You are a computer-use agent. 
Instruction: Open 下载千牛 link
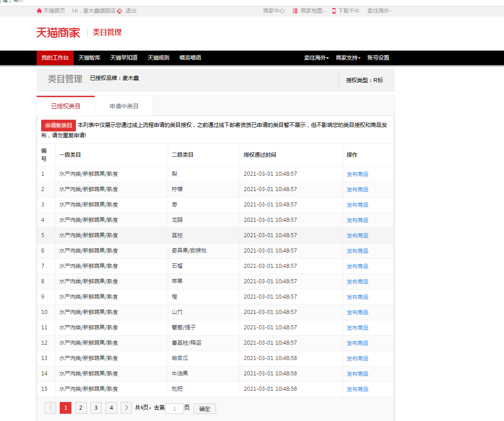tap(349, 11)
